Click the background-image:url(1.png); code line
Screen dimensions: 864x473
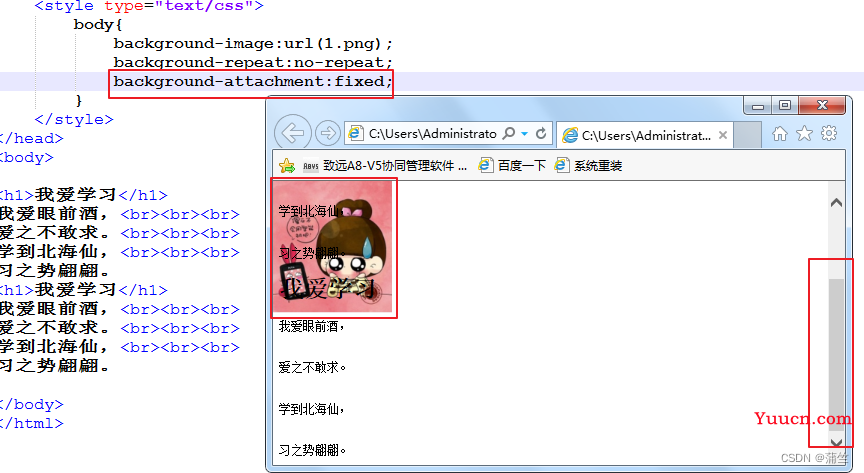[x=253, y=44]
